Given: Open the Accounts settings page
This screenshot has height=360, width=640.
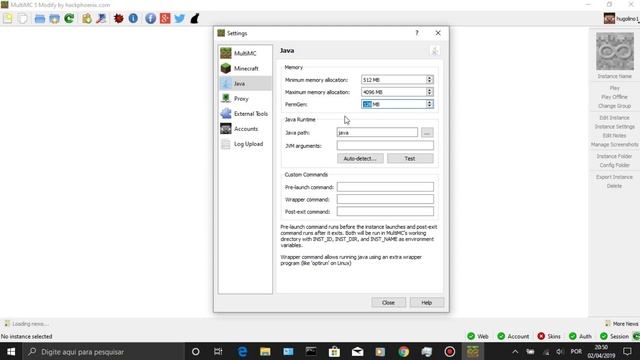Looking at the screenshot, I should tap(245, 129).
